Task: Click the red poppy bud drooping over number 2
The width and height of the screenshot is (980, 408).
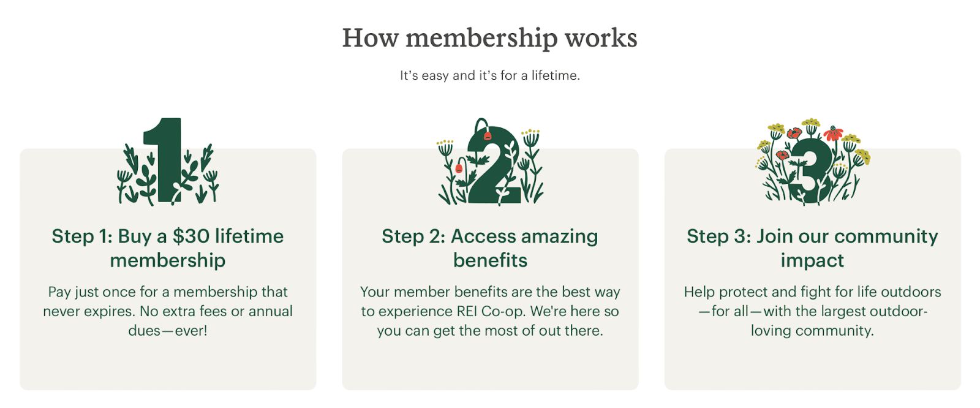Action: coord(487,135)
